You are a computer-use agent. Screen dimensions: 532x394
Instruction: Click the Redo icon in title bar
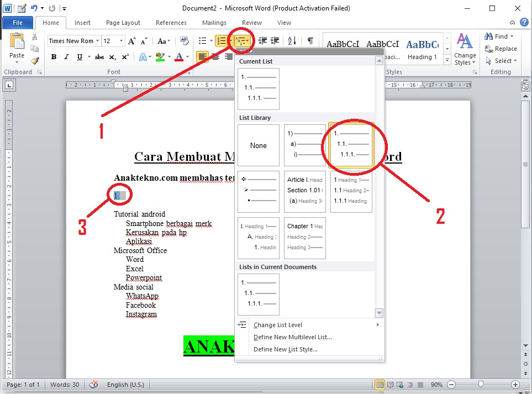52,8
